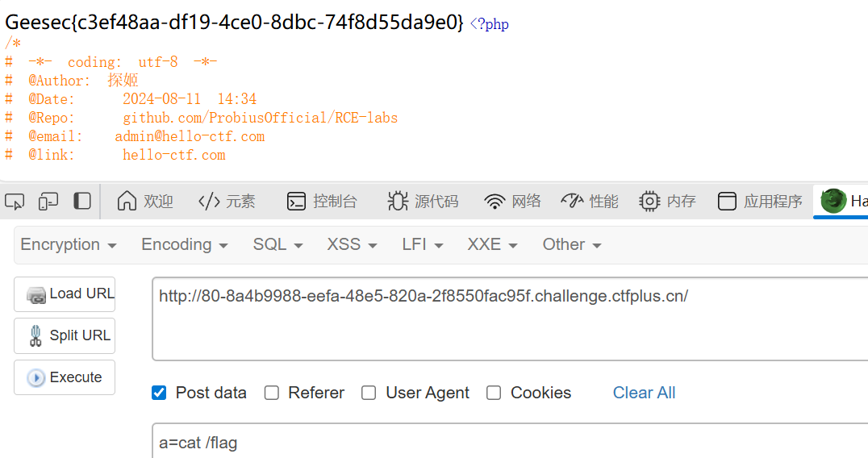Tick the User Agent checkbox
Screen dimensions: 868x458
(x=369, y=393)
